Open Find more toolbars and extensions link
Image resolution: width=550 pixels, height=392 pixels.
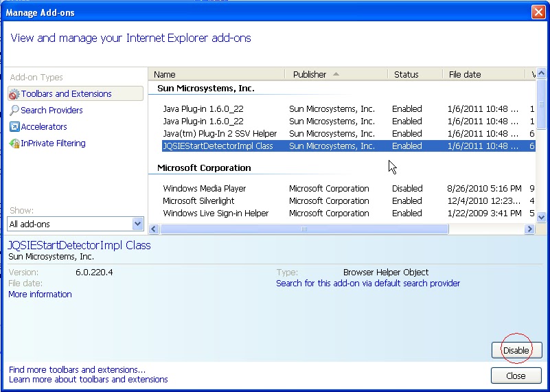click(x=77, y=369)
